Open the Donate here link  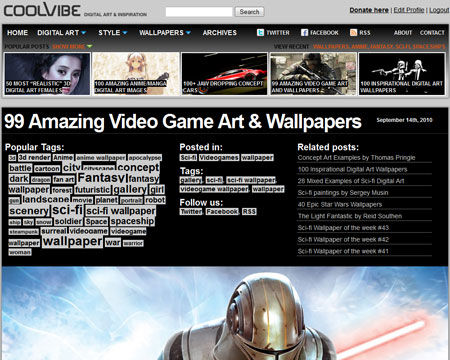click(x=369, y=10)
